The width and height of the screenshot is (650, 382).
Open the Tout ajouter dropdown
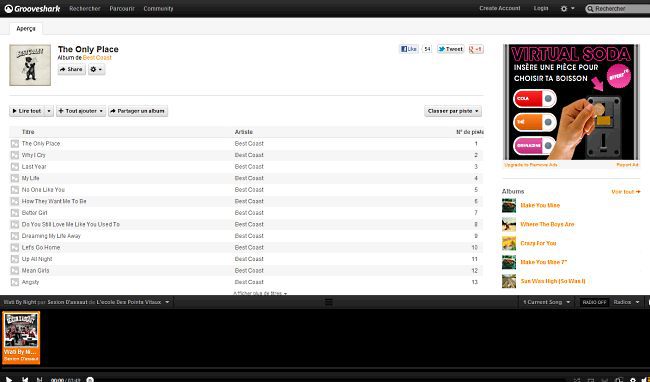[x=80, y=111]
